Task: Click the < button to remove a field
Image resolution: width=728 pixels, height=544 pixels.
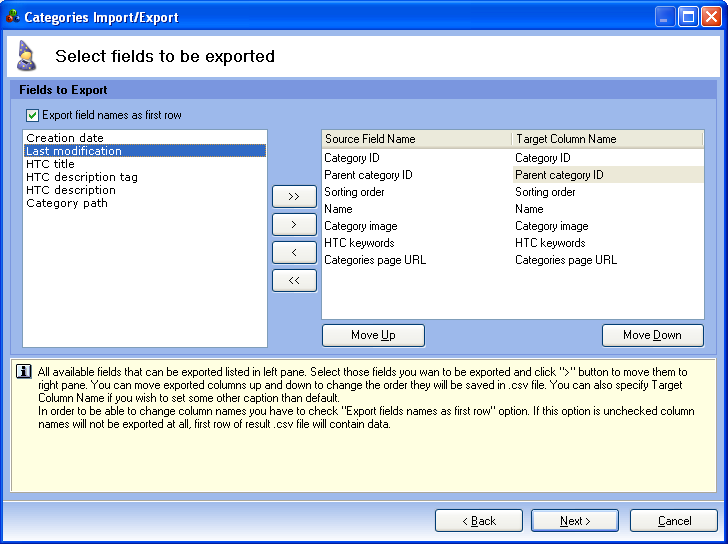Action: pyautogui.click(x=294, y=252)
